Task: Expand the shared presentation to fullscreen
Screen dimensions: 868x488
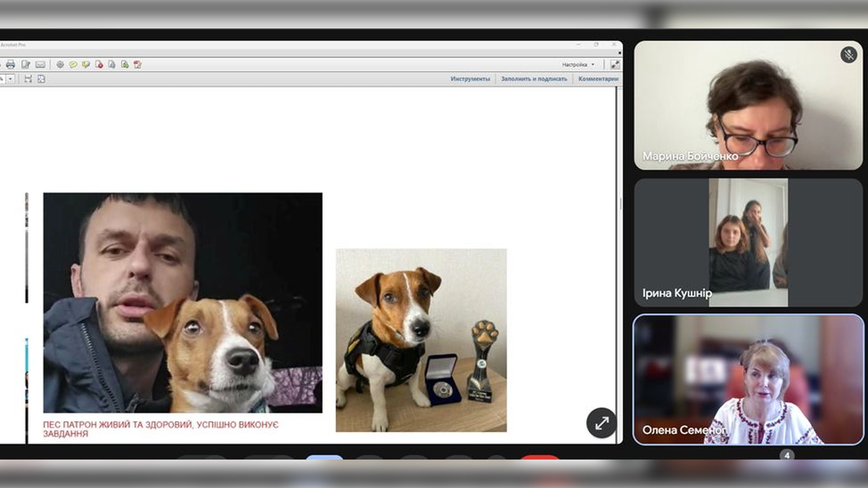Action: click(601, 423)
